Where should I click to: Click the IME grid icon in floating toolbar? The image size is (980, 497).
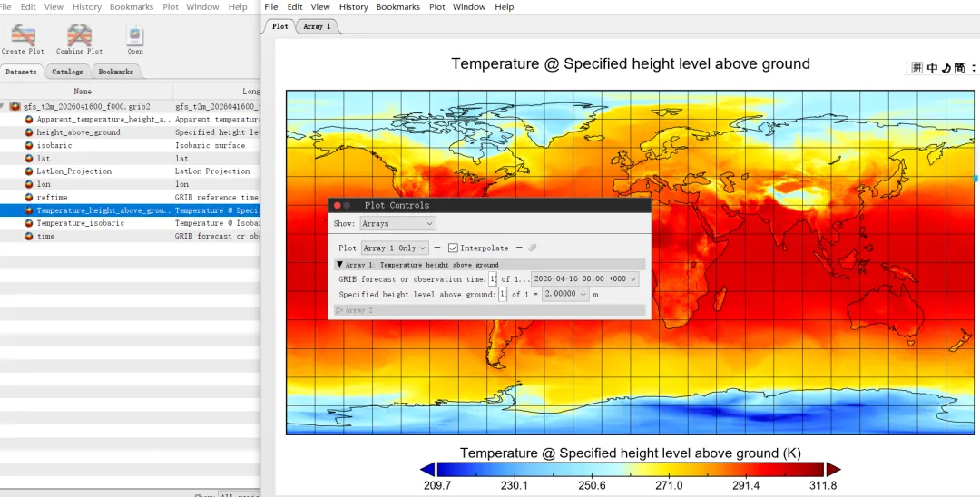pyautogui.click(x=916, y=68)
